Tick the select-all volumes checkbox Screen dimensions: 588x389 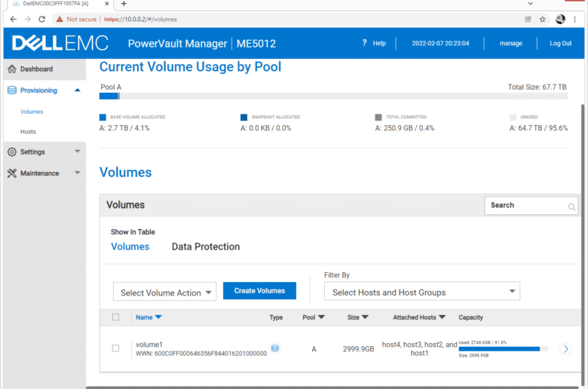point(115,317)
